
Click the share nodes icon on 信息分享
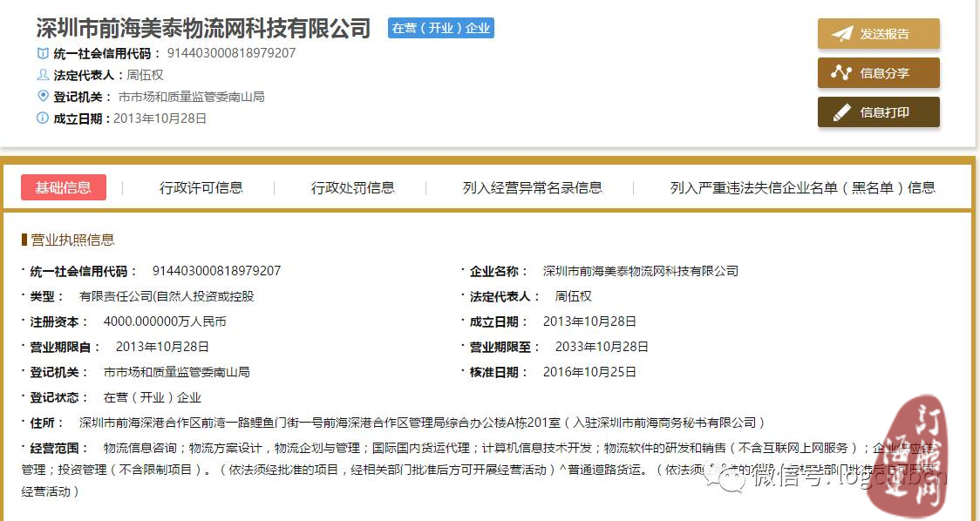point(841,73)
